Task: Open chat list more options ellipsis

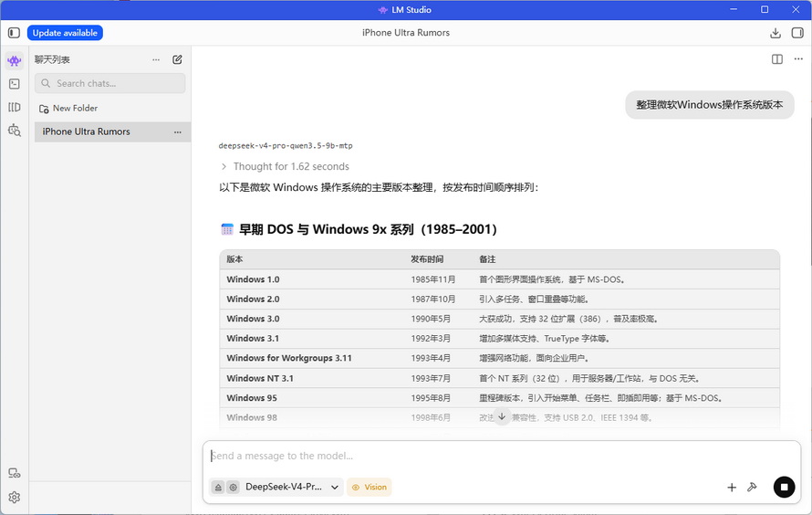Action: click(156, 59)
